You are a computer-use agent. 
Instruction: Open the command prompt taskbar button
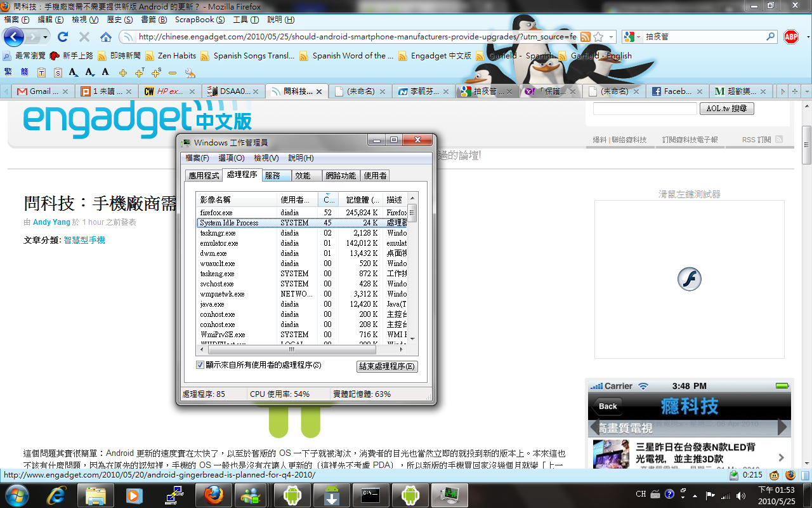[371, 495]
